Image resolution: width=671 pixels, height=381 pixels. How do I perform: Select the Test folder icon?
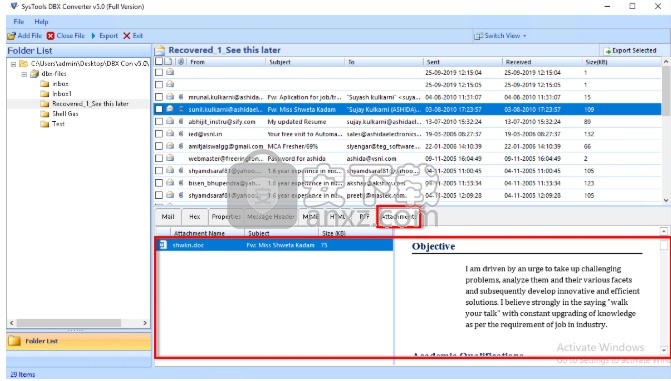coord(45,124)
